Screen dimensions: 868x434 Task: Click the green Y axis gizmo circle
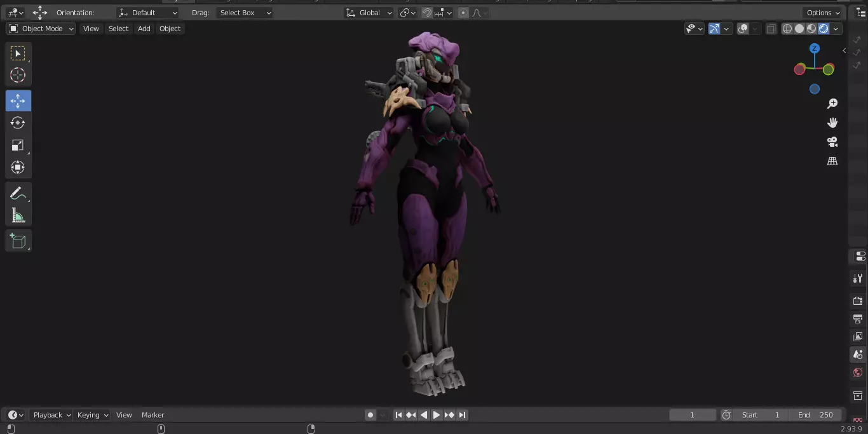pyautogui.click(x=828, y=69)
